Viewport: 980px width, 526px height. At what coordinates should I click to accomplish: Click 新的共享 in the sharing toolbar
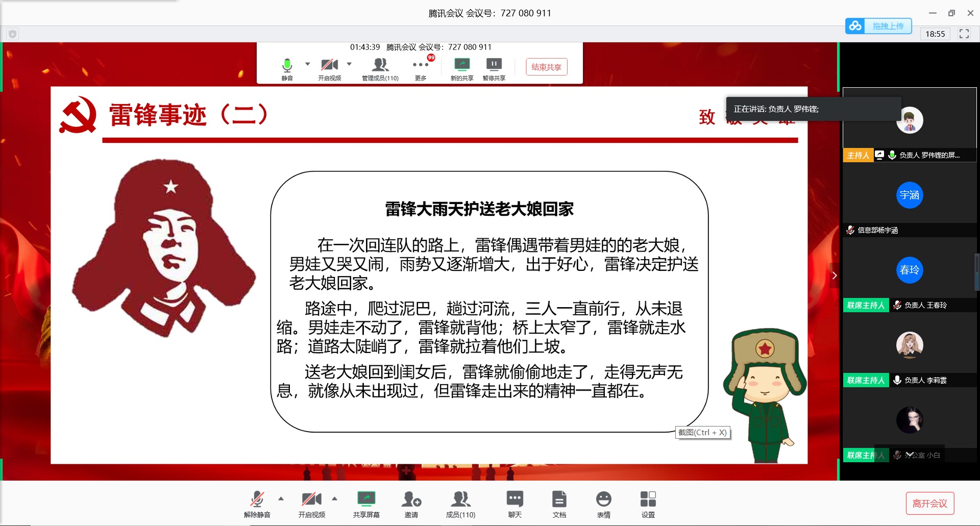461,65
